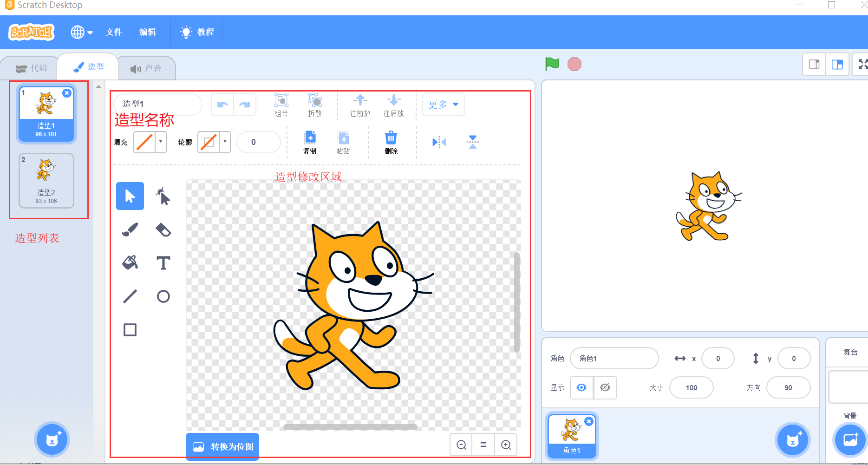The image size is (868, 465).
Task: Click the choose a backdrop button
Action: (850, 439)
